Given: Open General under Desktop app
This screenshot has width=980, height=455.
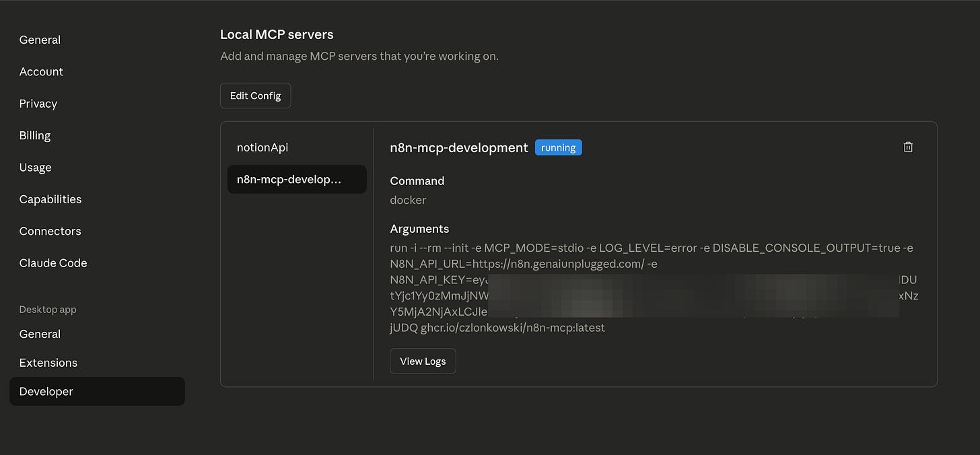Looking at the screenshot, I should pos(40,334).
